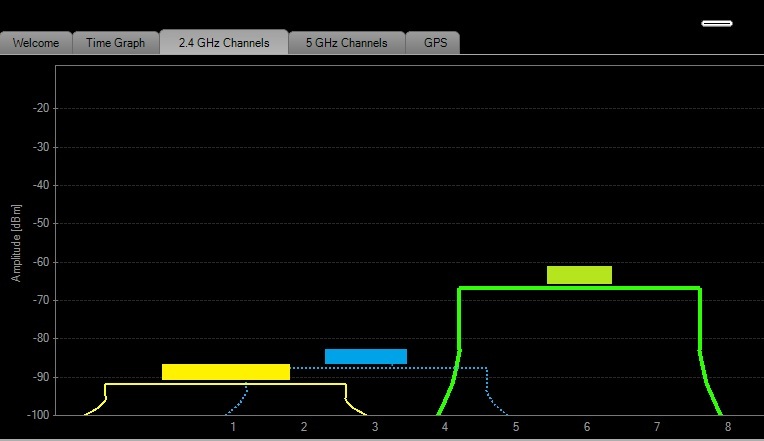The height and width of the screenshot is (441, 764).
Task: Click the Amplitude [dBm] axis title
Action: [x=16, y=243]
